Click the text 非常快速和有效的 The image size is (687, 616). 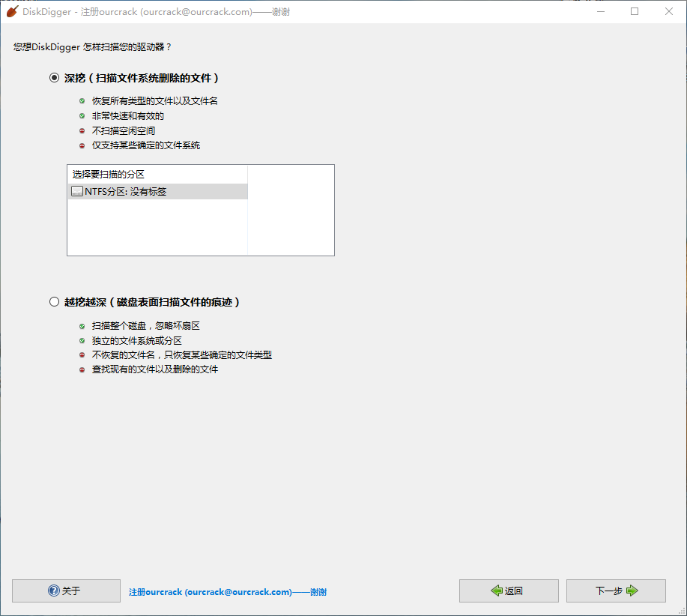[x=128, y=116]
